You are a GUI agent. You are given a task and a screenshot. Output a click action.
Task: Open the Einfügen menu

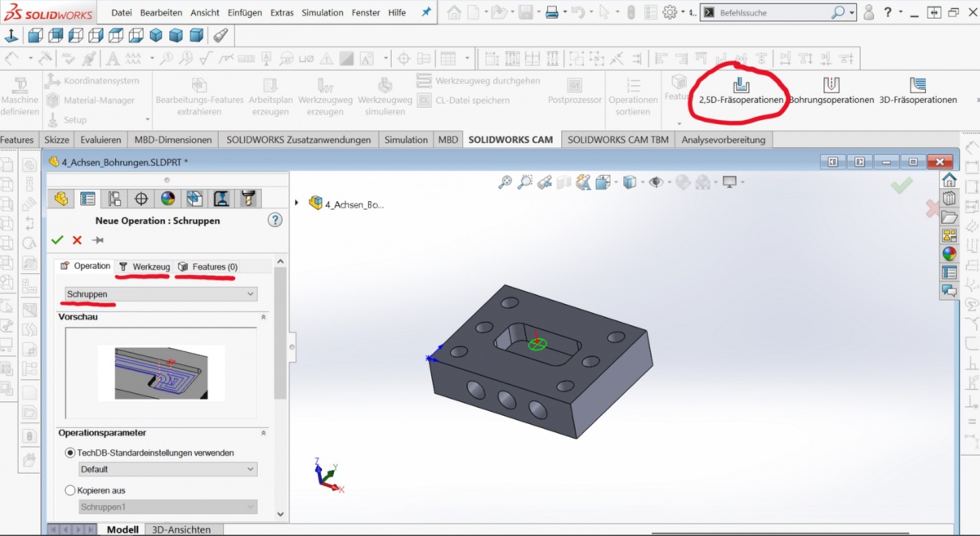point(245,12)
